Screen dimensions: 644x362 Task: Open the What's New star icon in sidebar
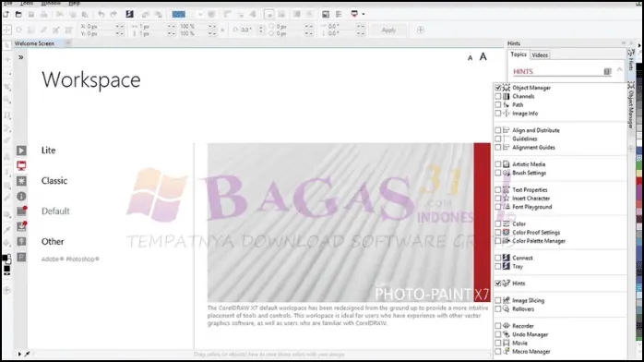pyautogui.click(x=21, y=181)
